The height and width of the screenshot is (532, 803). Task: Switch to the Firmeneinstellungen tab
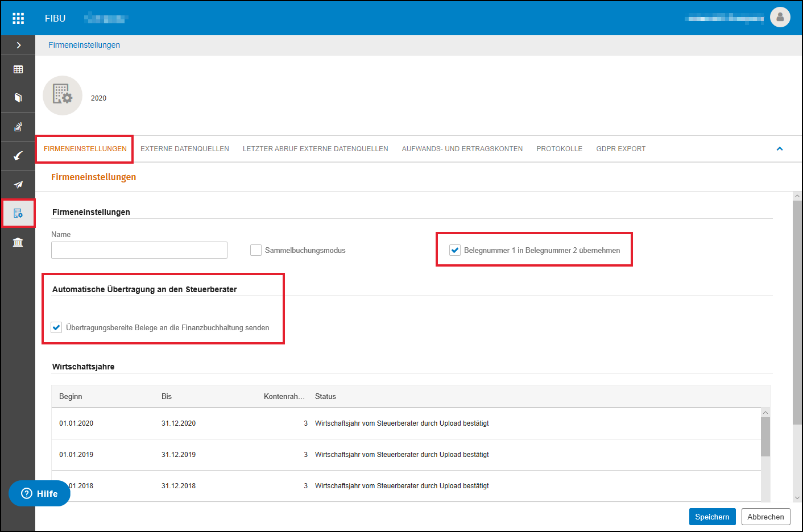(x=85, y=149)
